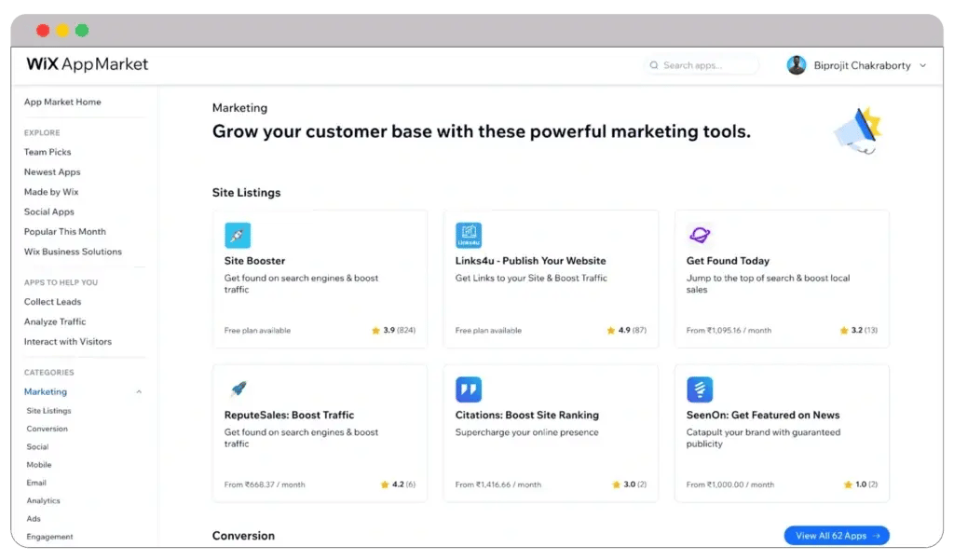The width and height of the screenshot is (954, 560).
Task: Click the ReputeSales rocket icon
Action: coord(238,389)
